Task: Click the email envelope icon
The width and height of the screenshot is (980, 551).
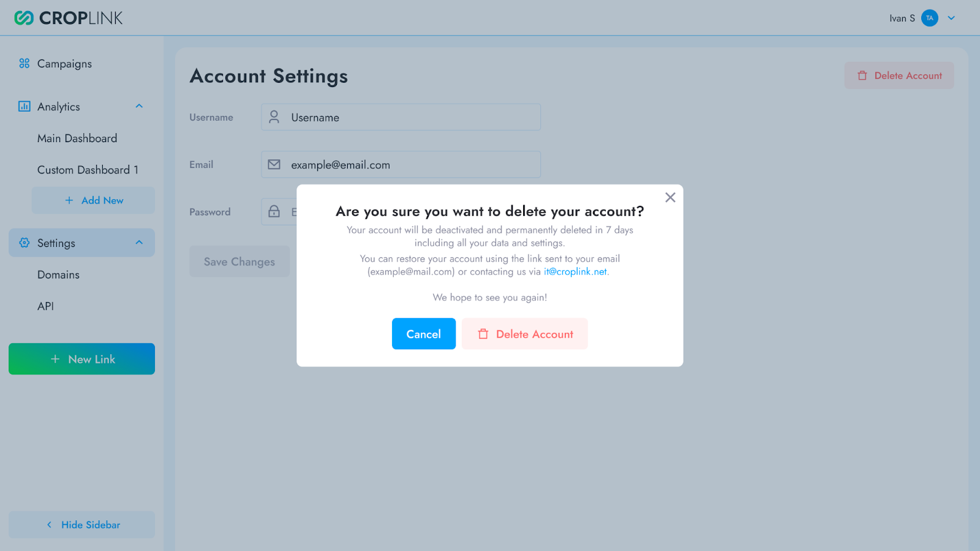Action: coord(274,164)
